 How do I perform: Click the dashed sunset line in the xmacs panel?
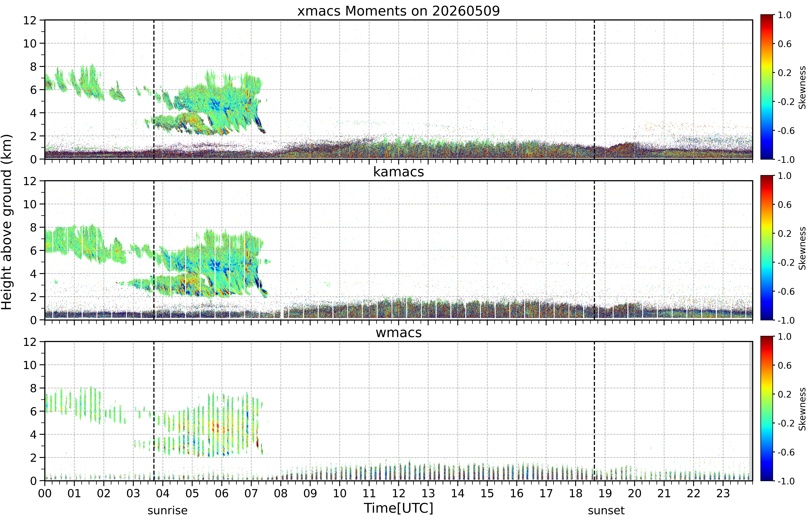[594, 90]
